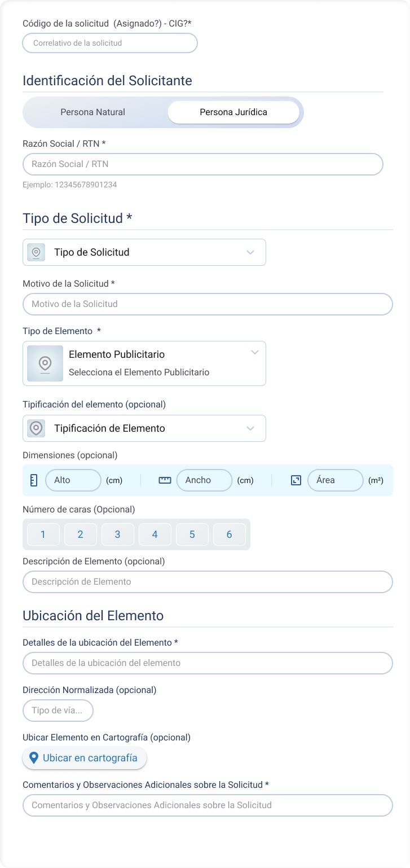
Task: Open the Tipo de Solicitud dropdown chevron
Action: [252, 252]
